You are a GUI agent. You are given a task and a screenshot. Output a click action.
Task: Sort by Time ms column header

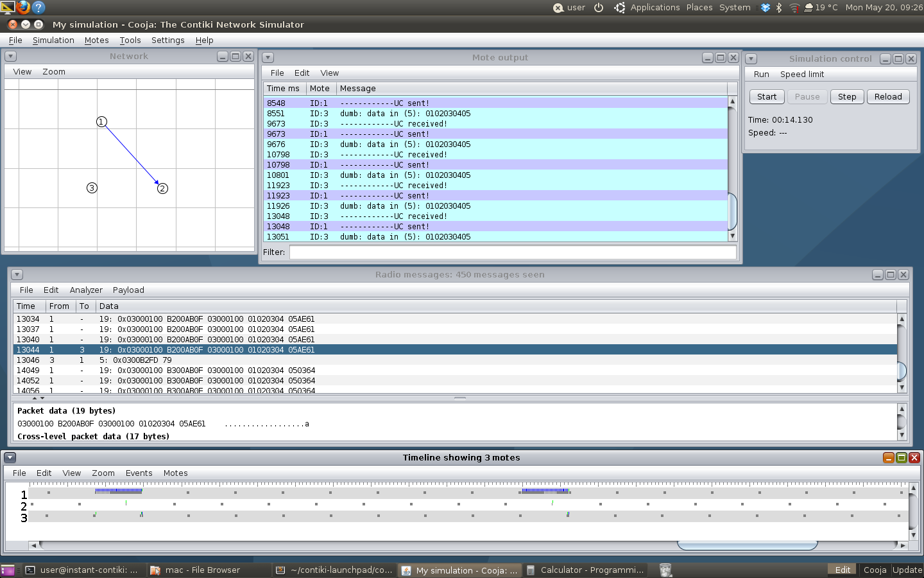[x=284, y=89]
